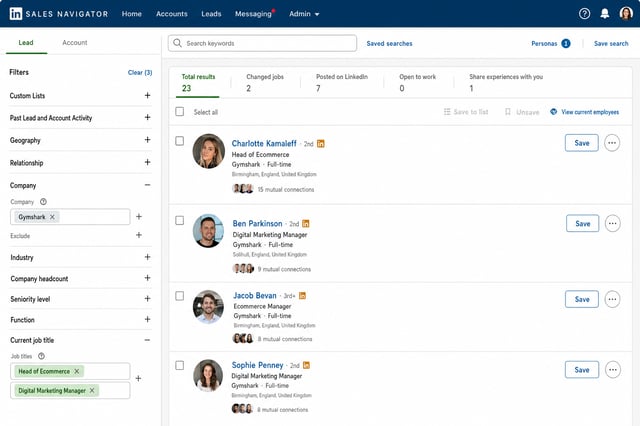This screenshot has width=640, height=426.
Task: Click Unsave bookmark icon
Action: point(508,111)
